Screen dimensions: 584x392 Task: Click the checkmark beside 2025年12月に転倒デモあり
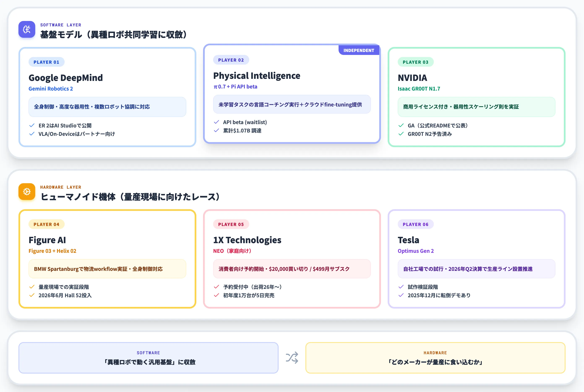point(401,295)
